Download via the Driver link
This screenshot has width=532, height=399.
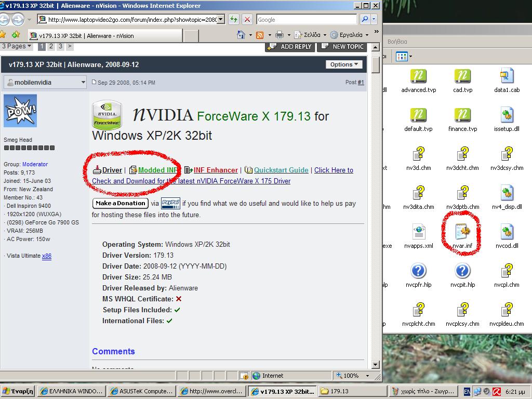pos(112,170)
